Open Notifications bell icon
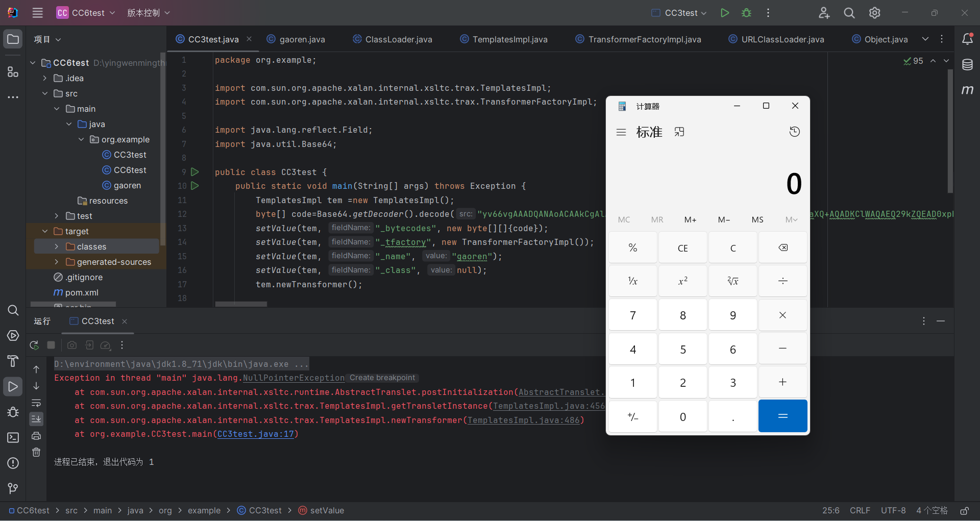 967,39
